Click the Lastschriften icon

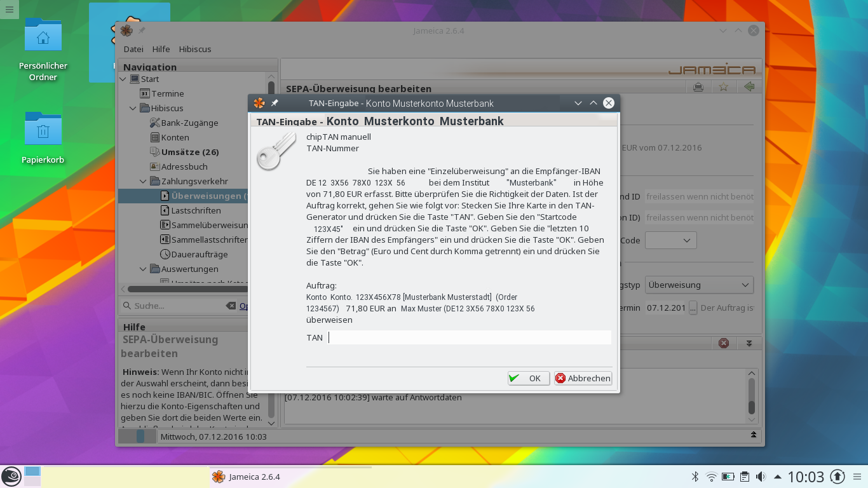click(165, 210)
